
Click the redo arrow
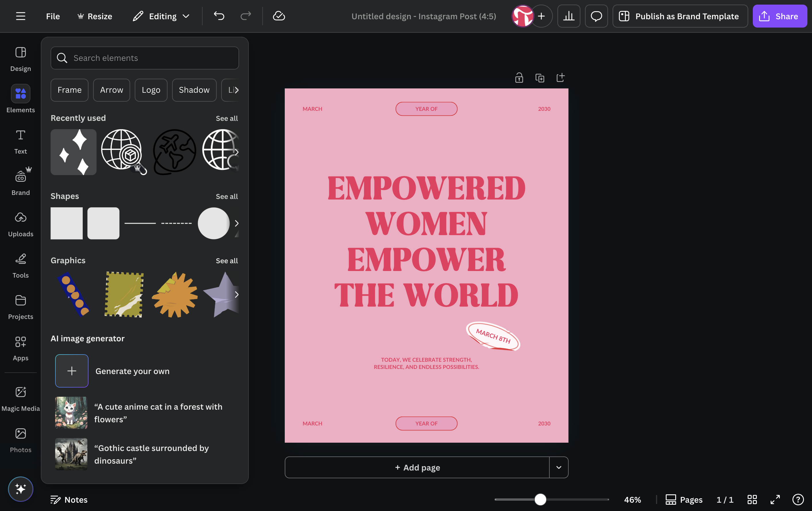[x=245, y=16]
